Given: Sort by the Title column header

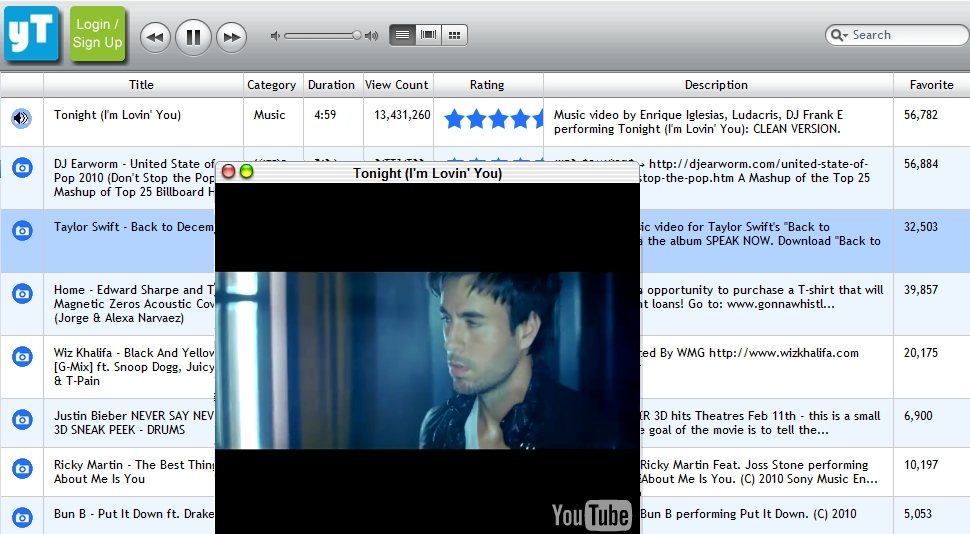Looking at the screenshot, I should (142, 85).
